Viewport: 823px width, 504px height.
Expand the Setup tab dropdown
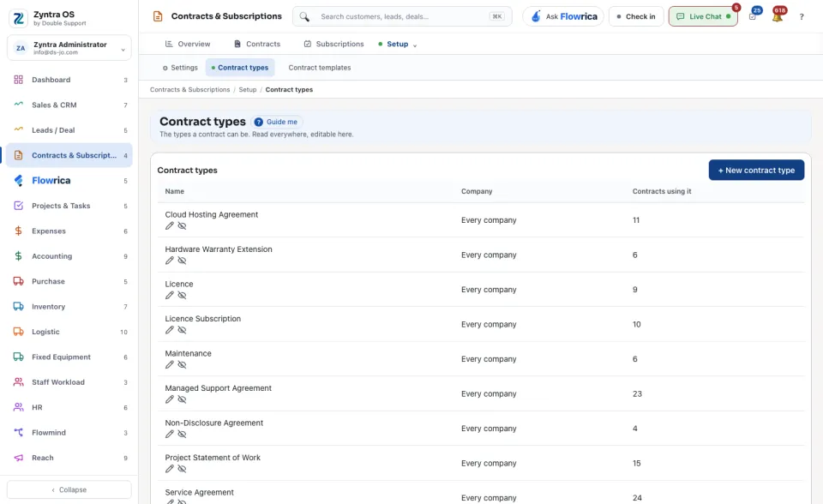(x=397, y=44)
